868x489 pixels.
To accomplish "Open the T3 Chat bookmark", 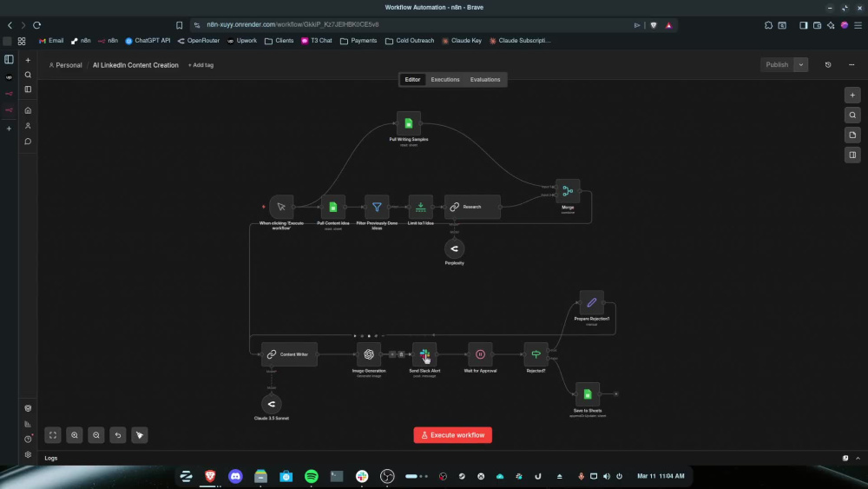I will tap(317, 41).
